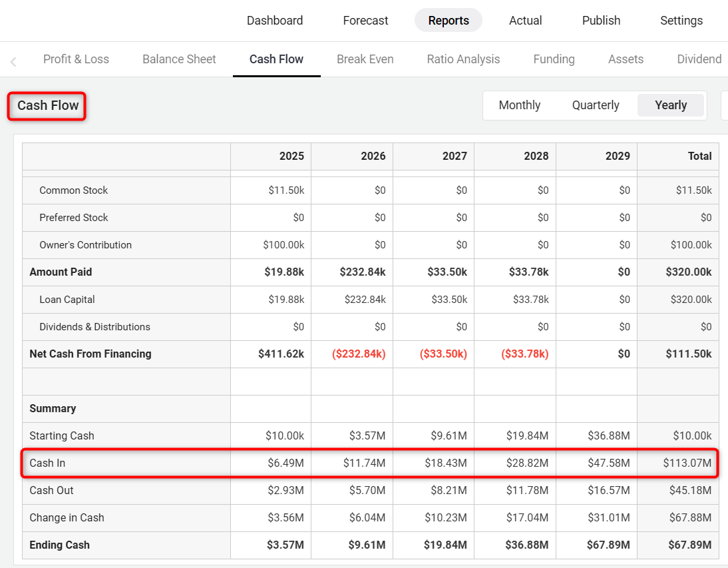Click the negative ($232.84k) financing value
728x568 pixels.
coord(359,354)
